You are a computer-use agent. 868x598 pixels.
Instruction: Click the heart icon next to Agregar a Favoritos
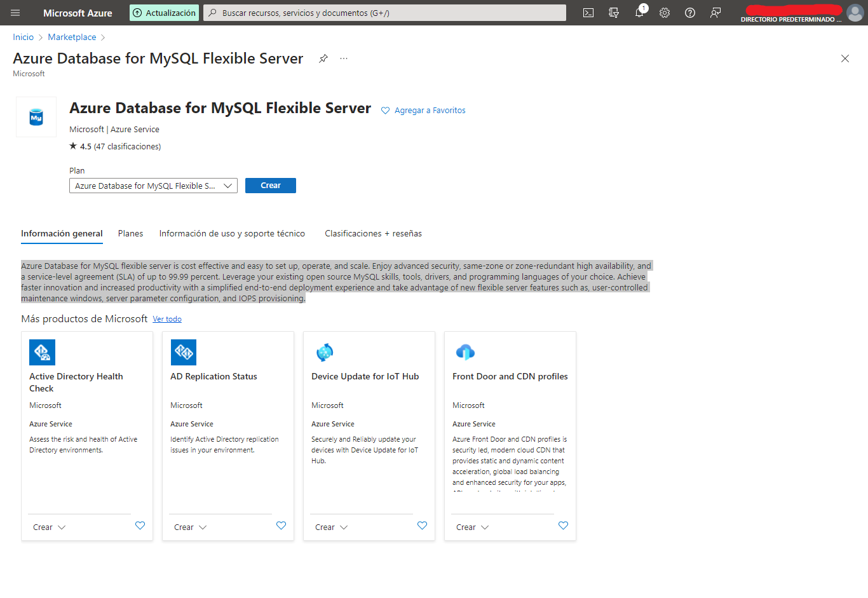[x=385, y=111]
